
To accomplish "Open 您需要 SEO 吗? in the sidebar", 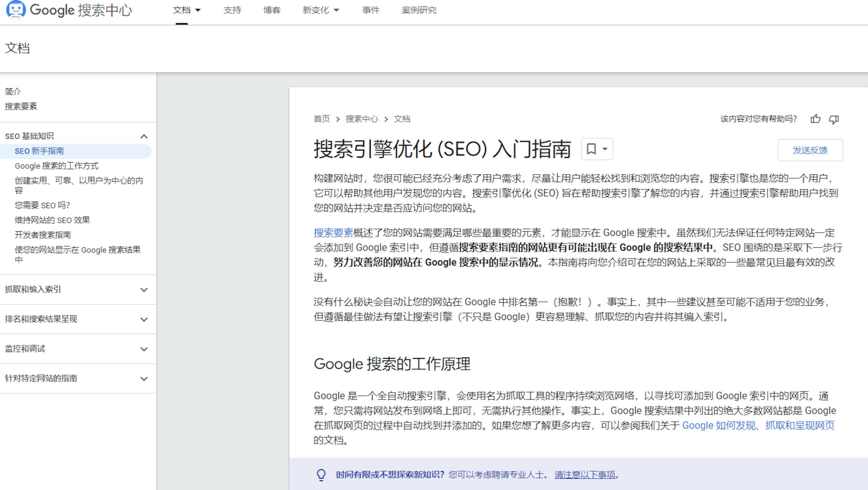I will (42, 205).
